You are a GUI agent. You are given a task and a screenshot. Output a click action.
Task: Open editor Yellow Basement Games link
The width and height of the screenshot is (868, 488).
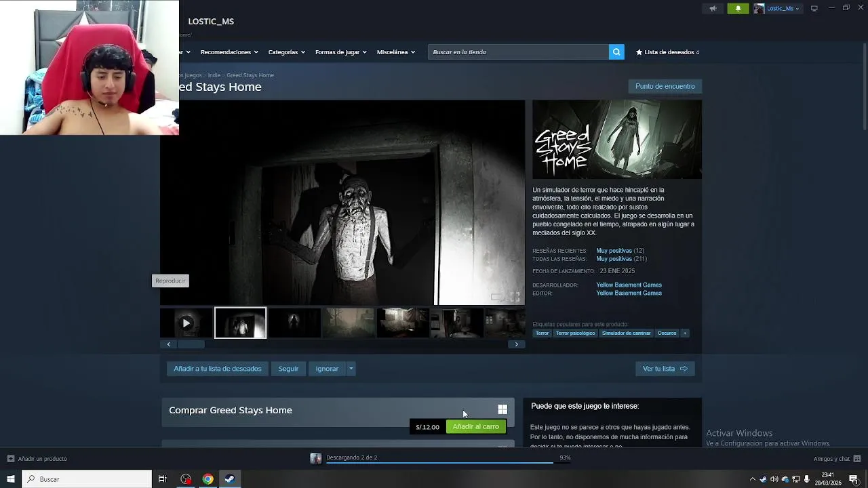tap(629, 293)
